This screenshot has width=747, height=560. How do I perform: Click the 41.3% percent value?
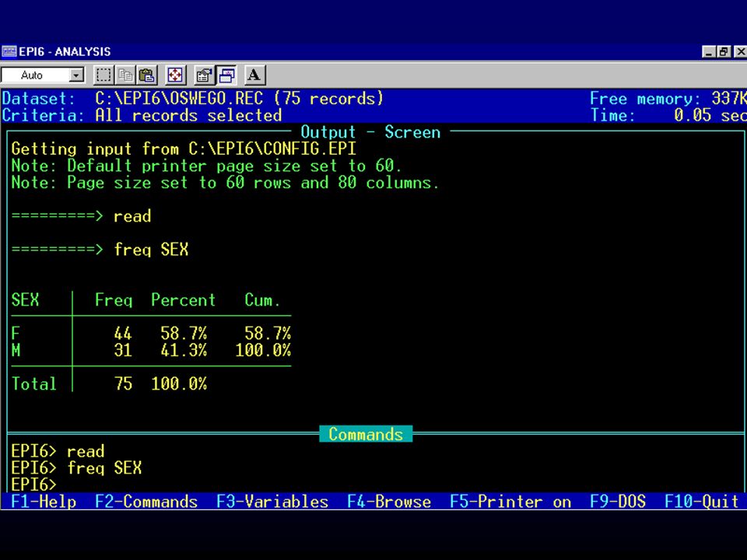click(x=184, y=350)
